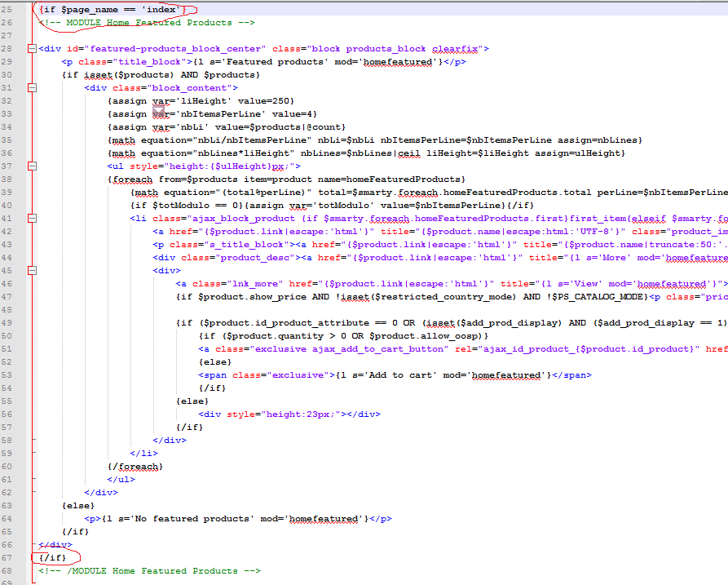
Task: Click 'exclusive ajax_add_to_cart_button' class on line 51
Action: pyautogui.click(x=349, y=348)
